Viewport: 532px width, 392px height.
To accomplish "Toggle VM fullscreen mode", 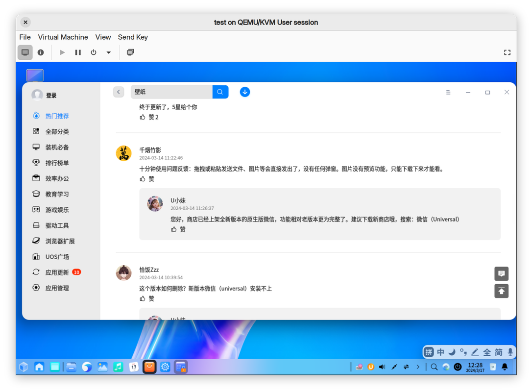I will pyautogui.click(x=507, y=52).
